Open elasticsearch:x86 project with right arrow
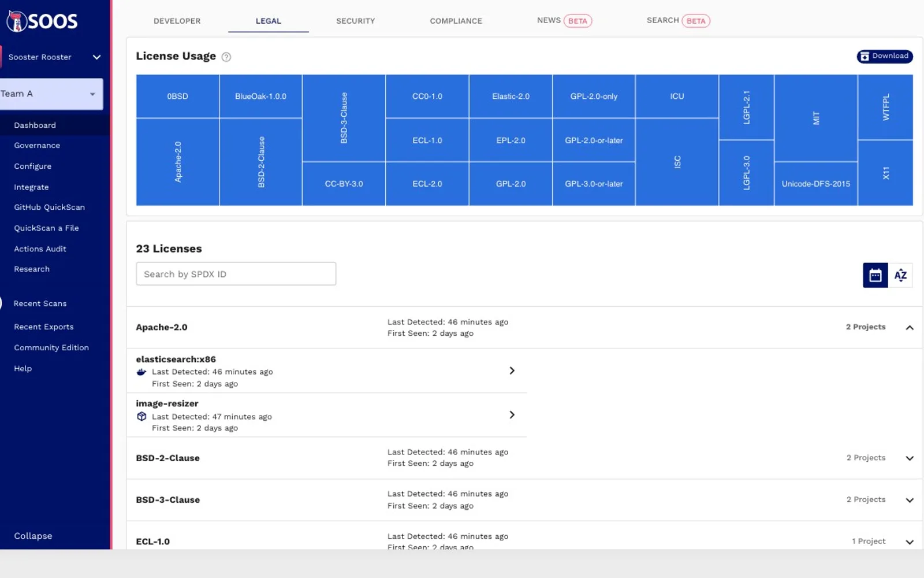The image size is (924, 578). tap(512, 370)
